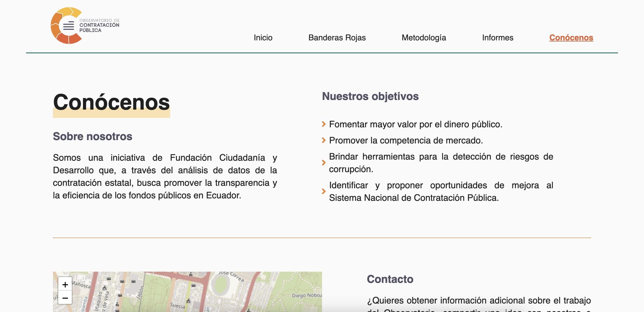644x312 pixels.
Task: Click the chevron beside 'Brindar herramientas'
Action: (x=324, y=163)
